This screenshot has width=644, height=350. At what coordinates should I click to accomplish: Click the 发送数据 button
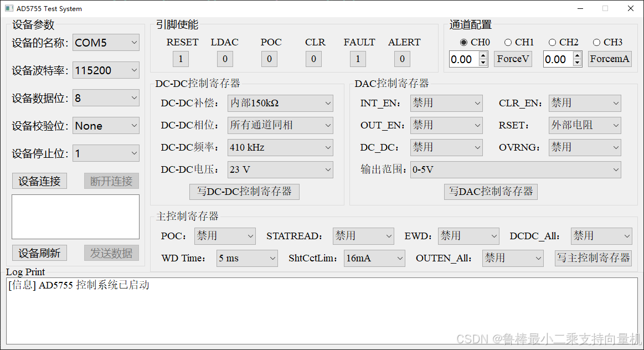pos(111,253)
